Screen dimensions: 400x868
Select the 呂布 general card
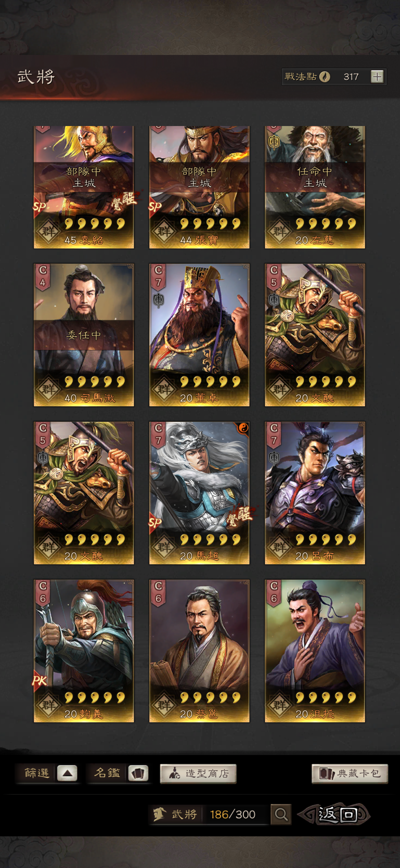point(315,493)
